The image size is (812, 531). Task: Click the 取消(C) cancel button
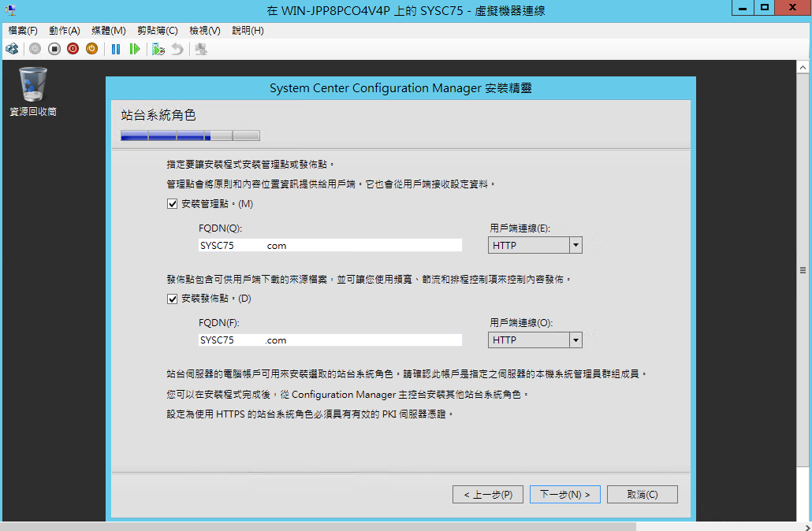coord(643,494)
